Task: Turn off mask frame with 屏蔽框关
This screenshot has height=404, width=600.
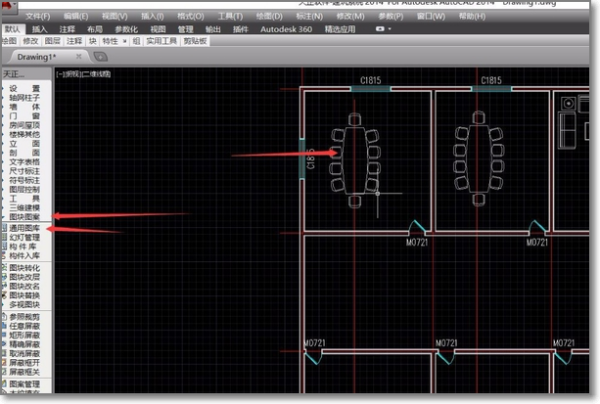Action: pos(24,372)
